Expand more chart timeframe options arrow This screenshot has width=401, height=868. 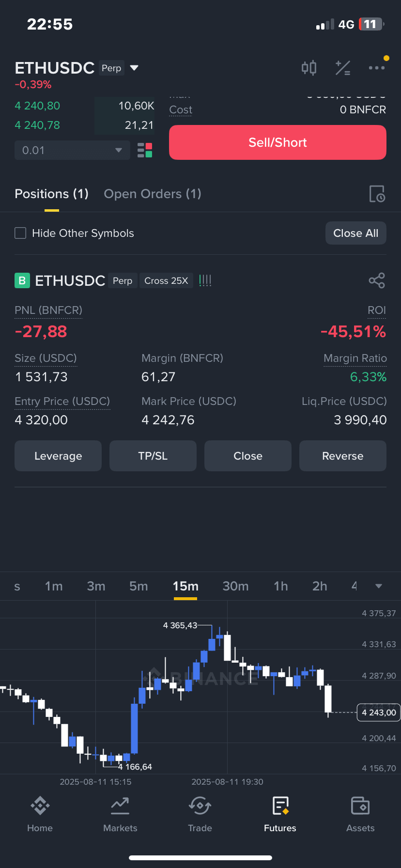(x=379, y=586)
